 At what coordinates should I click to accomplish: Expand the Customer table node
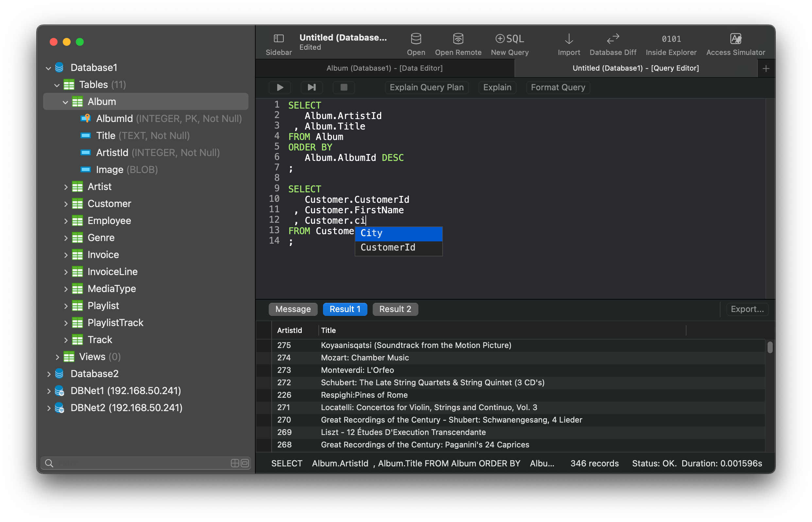tap(66, 204)
